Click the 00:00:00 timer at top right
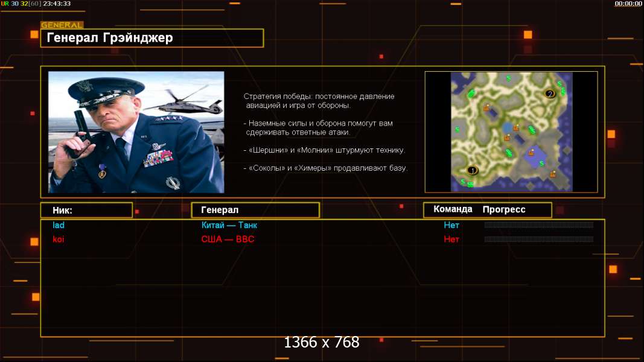The height and width of the screenshot is (362, 644). click(628, 4)
